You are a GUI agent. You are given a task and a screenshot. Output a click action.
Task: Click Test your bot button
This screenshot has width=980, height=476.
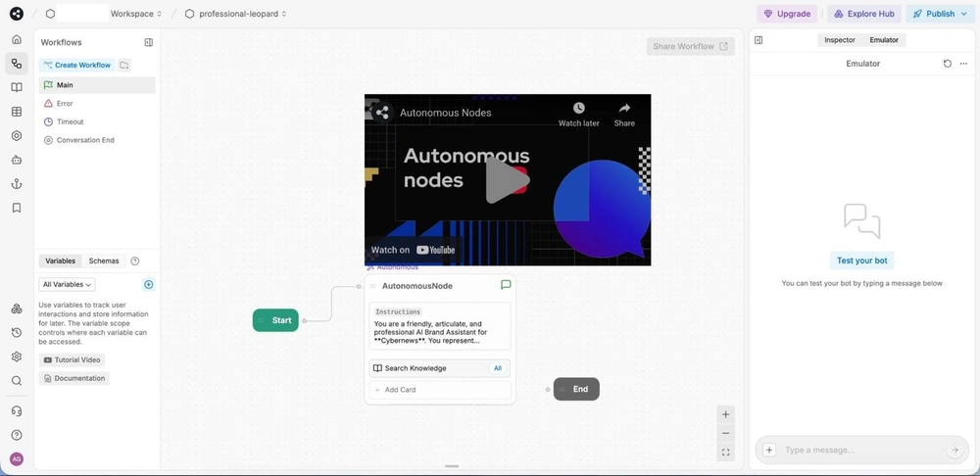click(861, 261)
